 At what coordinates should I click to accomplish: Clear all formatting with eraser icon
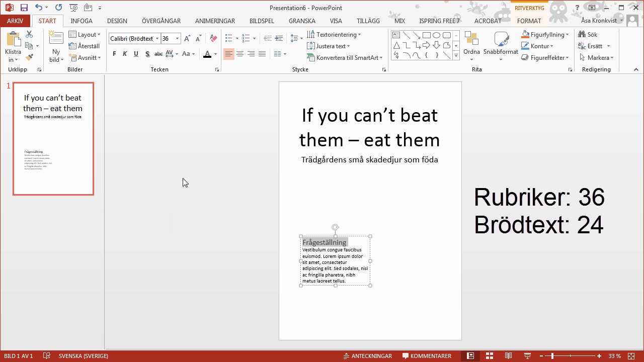click(x=213, y=39)
